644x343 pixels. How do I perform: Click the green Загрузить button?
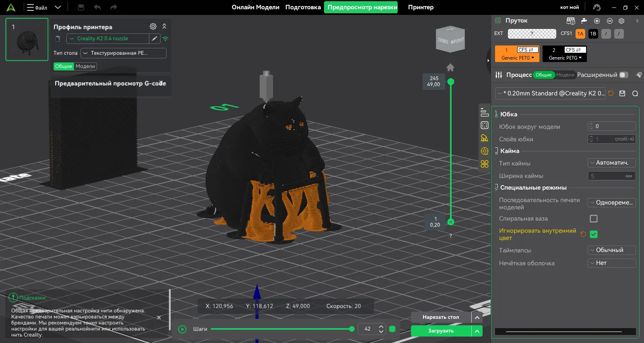coord(441,331)
